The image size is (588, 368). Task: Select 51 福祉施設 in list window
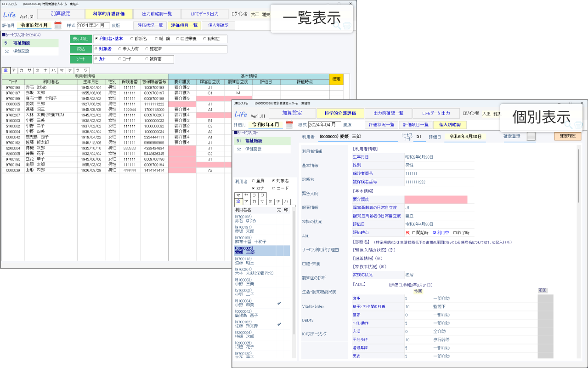(x=30, y=43)
